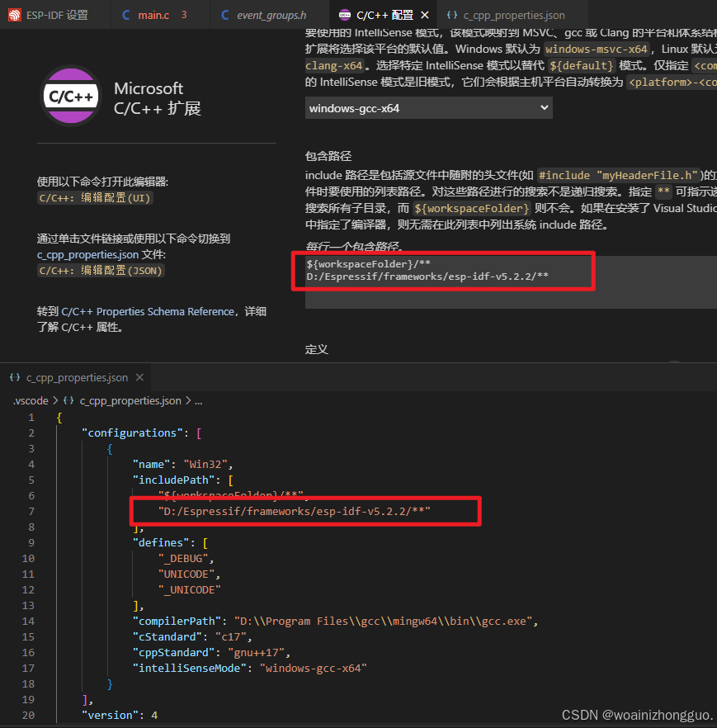Open c_cpp_properties.json tab in top group
This screenshot has height=728, width=717.
pos(513,15)
